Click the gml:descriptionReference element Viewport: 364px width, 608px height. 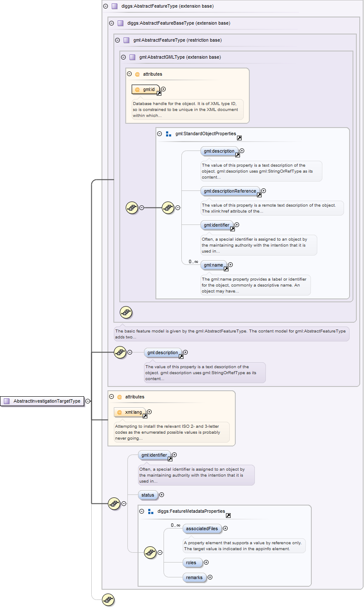click(230, 191)
